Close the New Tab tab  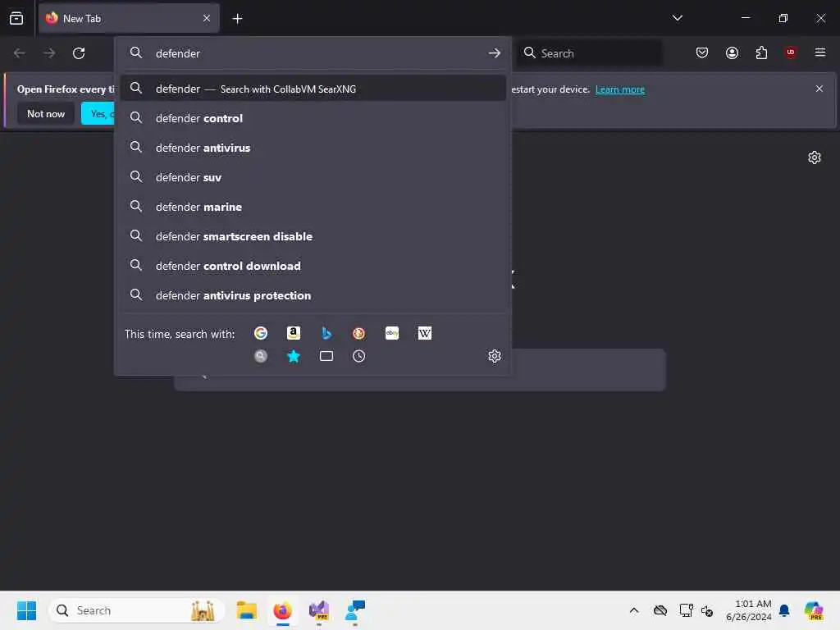click(207, 18)
